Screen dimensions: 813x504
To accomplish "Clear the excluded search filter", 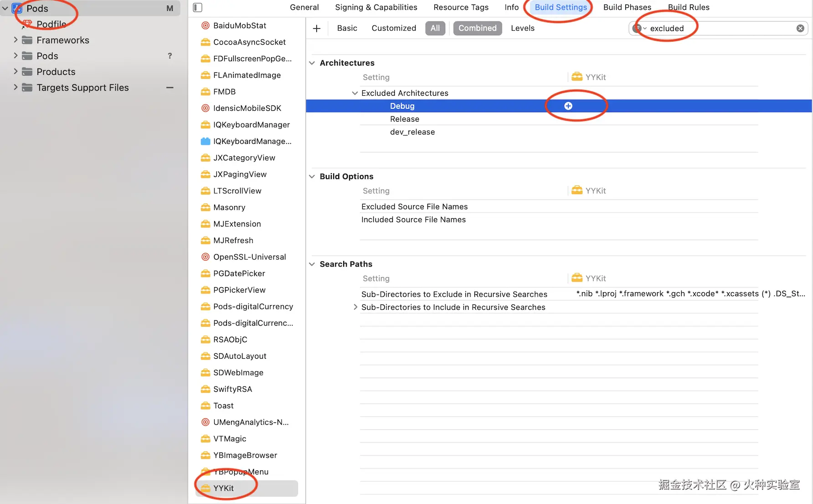I will (800, 28).
